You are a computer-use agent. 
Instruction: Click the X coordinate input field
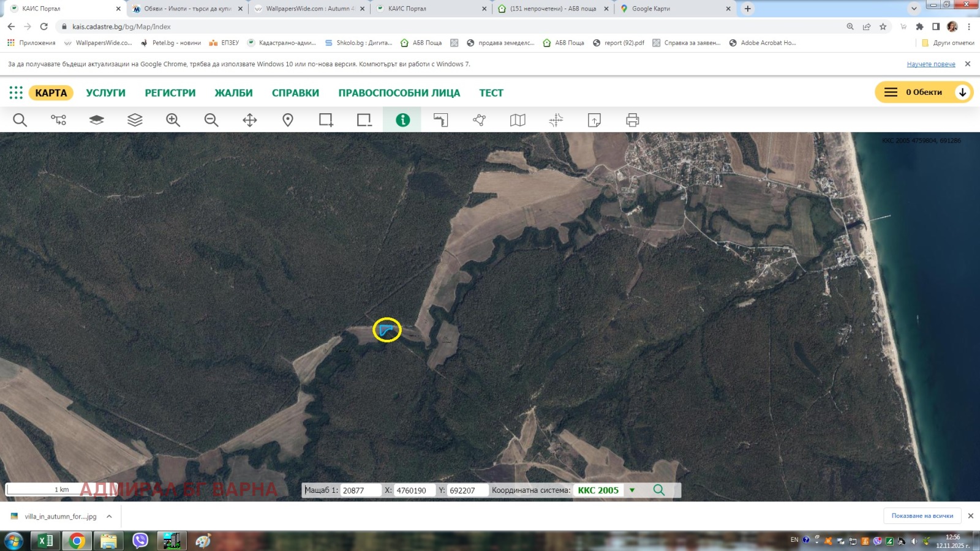coord(414,490)
